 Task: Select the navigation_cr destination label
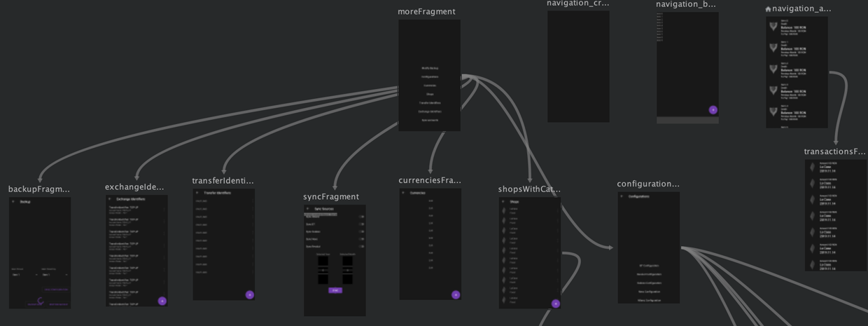(577, 4)
